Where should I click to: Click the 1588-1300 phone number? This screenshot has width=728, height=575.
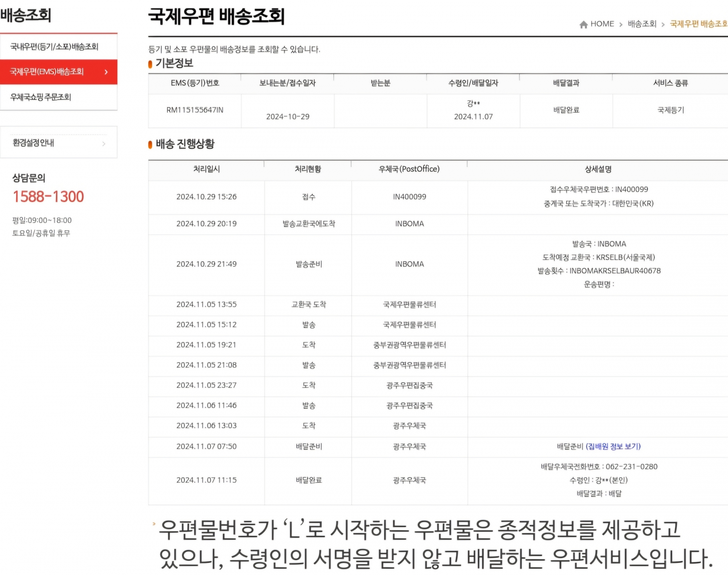(49, 197)
